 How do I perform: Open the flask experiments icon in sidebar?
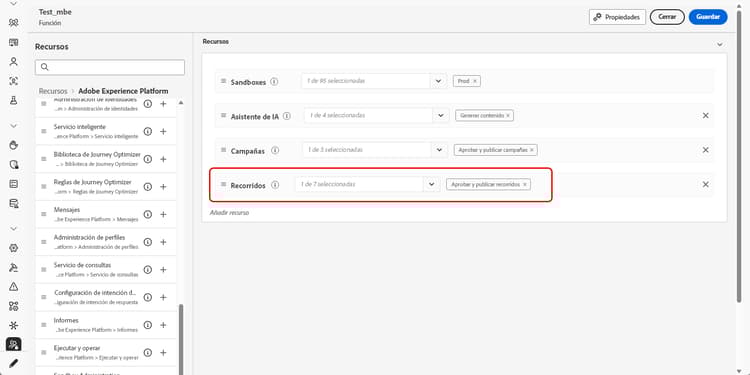click(13, 100)
